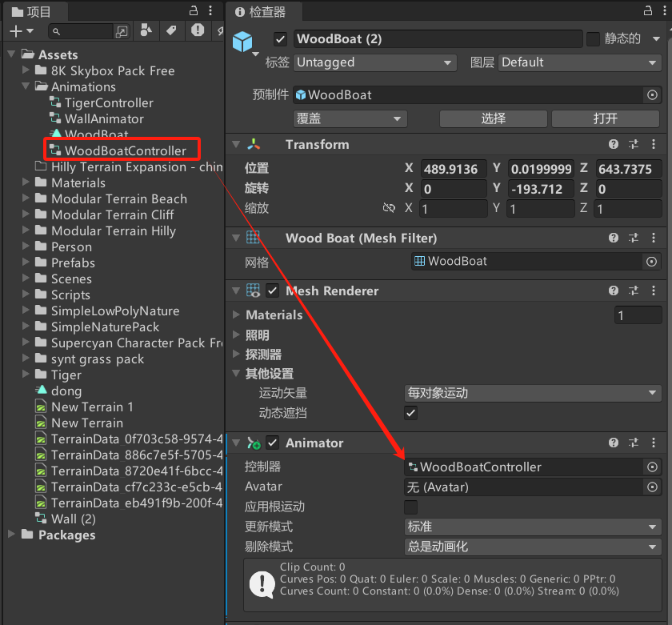Open Mesh Renderer preset settings icon

634,290
